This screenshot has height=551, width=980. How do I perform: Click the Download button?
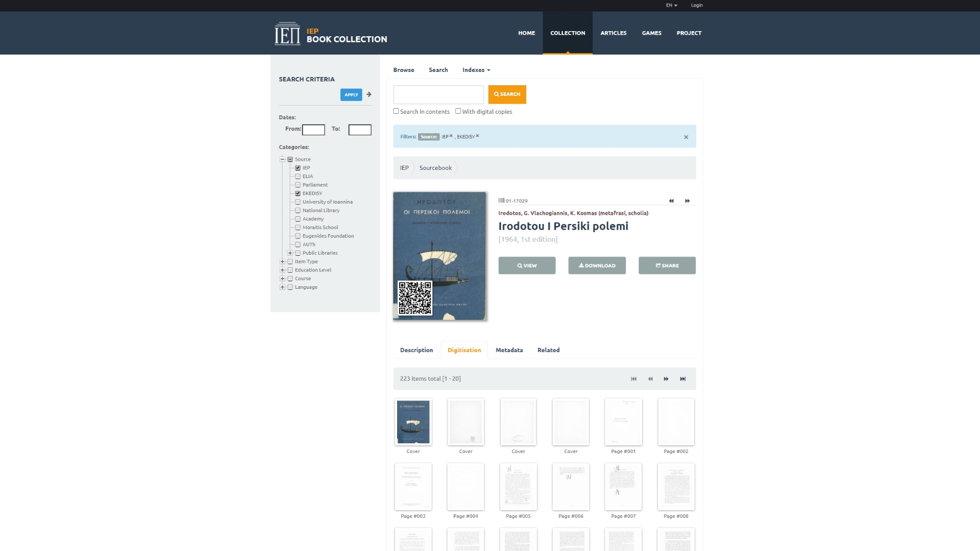coord(597,265)
